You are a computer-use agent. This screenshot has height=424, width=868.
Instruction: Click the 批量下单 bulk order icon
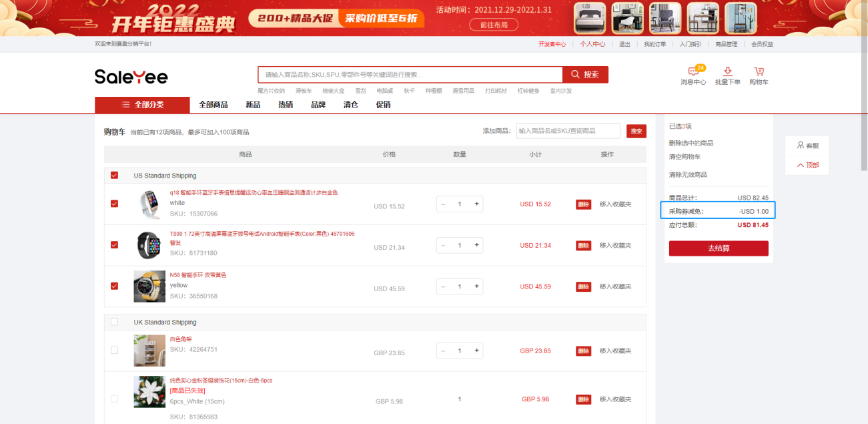727,72
